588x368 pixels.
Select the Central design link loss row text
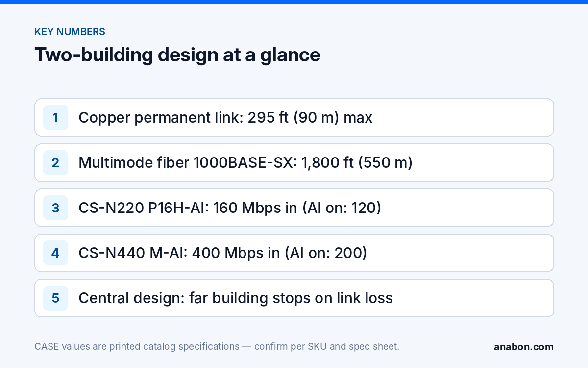(236, 298)
